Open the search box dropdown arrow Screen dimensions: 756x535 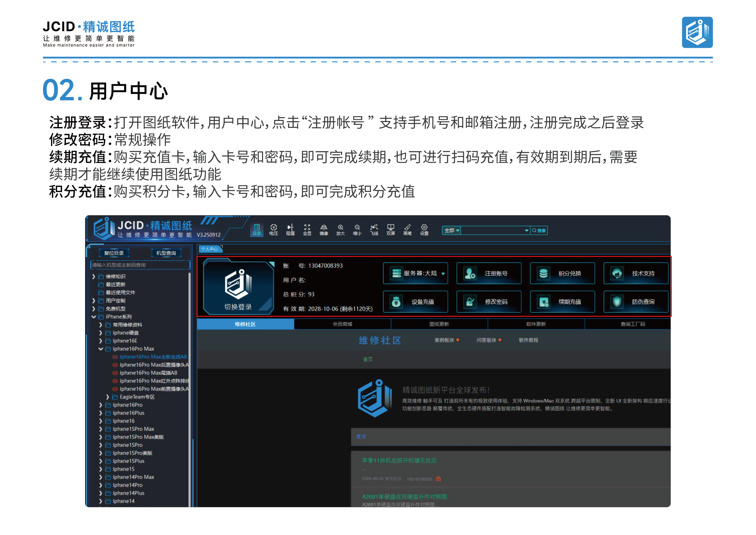point(526,231)
